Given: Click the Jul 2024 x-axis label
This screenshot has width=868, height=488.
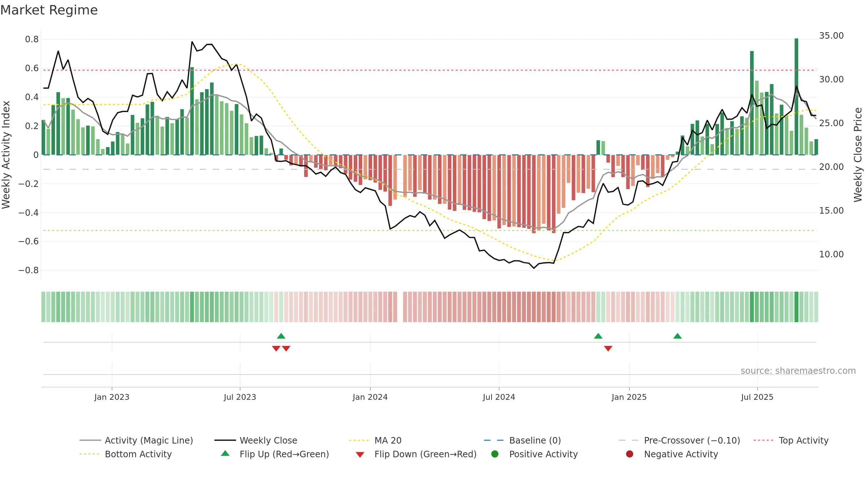Looking at the screenshot, I should (x=499, y=397).
